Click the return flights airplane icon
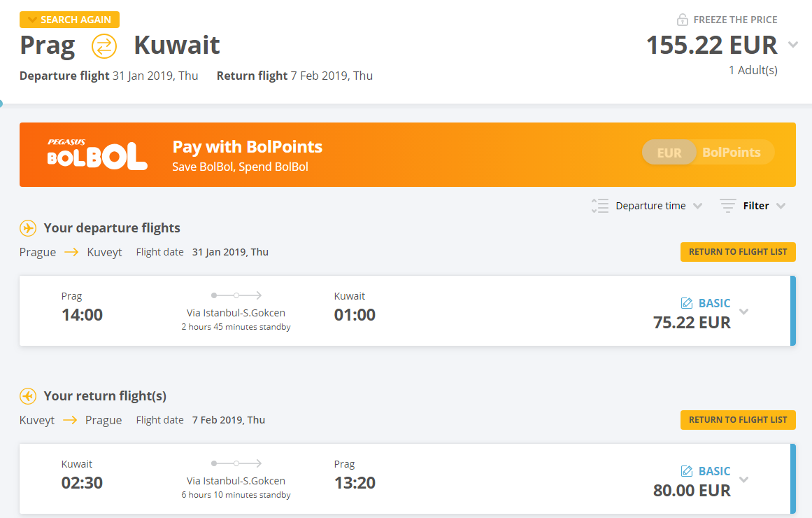The width and height of the screenshot is (812, 518). point(28,396)
